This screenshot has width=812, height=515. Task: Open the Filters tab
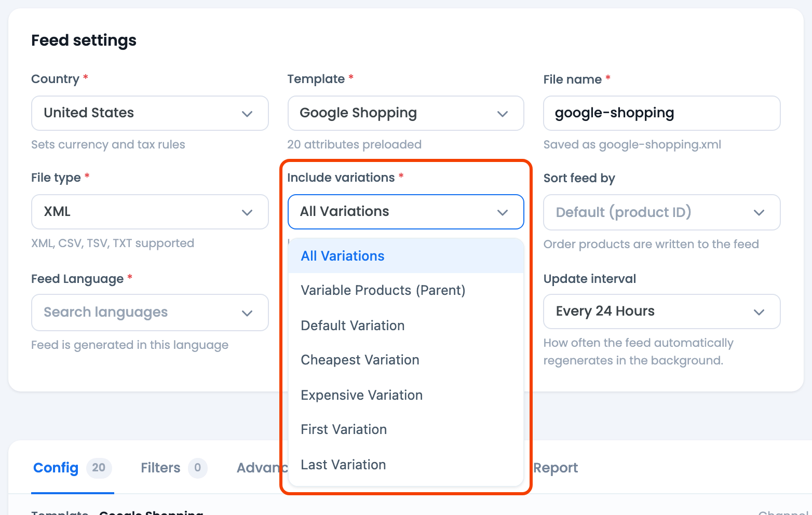point(174,468)
